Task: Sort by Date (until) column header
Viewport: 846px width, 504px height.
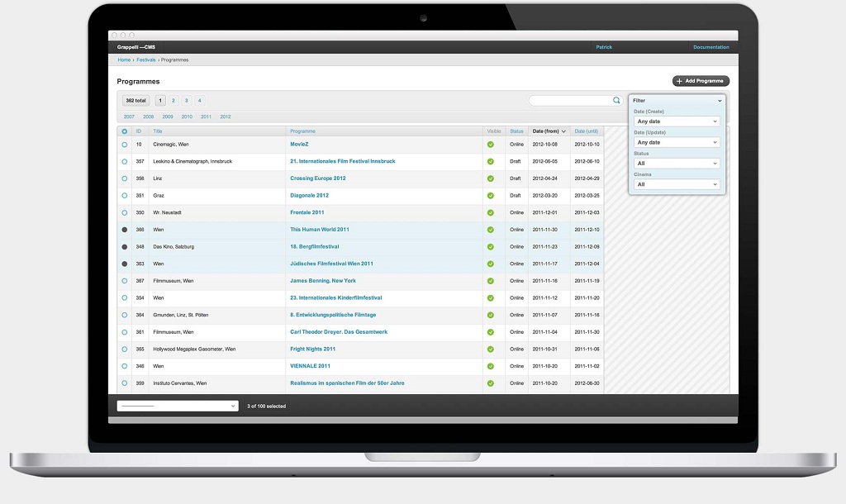Action: click(587, 131)
